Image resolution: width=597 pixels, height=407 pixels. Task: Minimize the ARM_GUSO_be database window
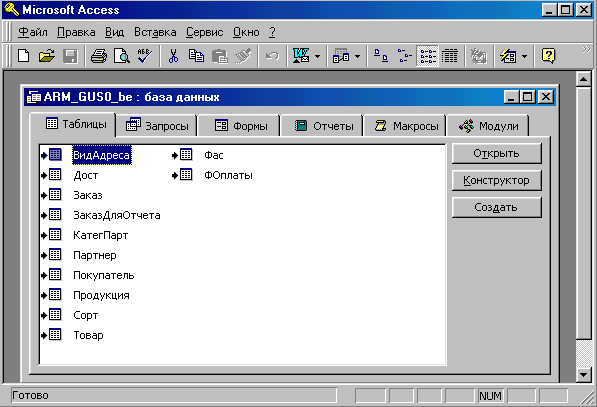tap(512, 97)
